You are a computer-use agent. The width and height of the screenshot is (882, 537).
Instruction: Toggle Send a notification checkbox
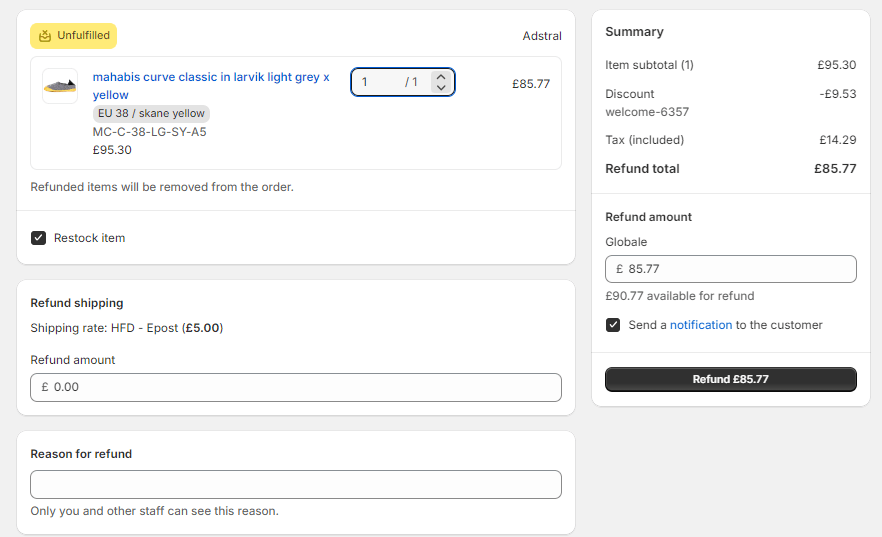point(613,325)
